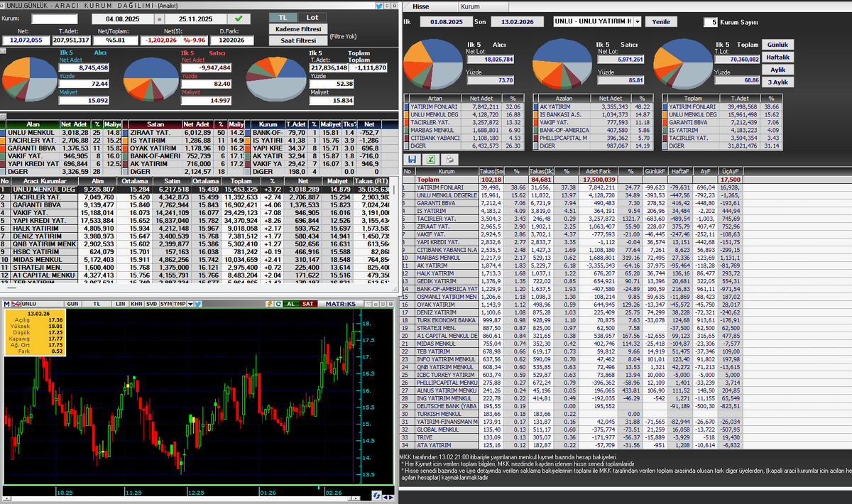Click the Twitter icon in broker window title bar
The height and width of the screenshot is (504, 852).
(x=379, y=6)
